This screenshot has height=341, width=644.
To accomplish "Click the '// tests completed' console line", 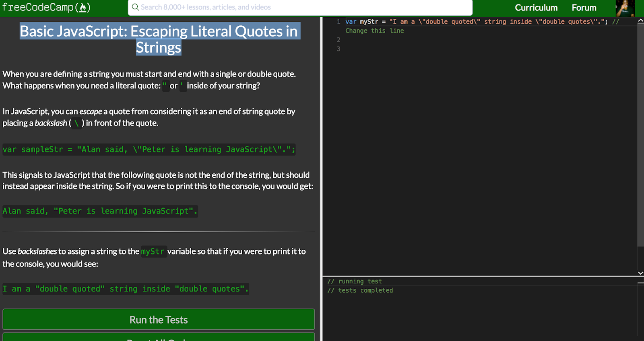I will point(360,290).
